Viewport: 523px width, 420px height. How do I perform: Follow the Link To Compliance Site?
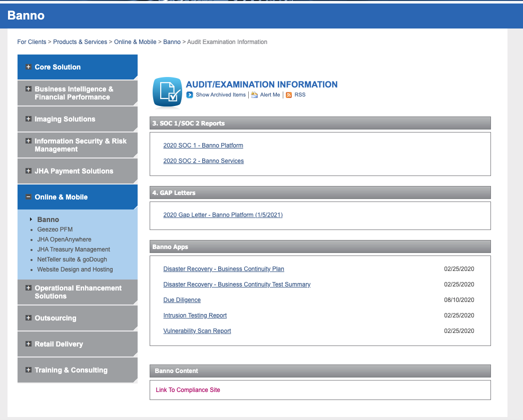click(188, 390)
